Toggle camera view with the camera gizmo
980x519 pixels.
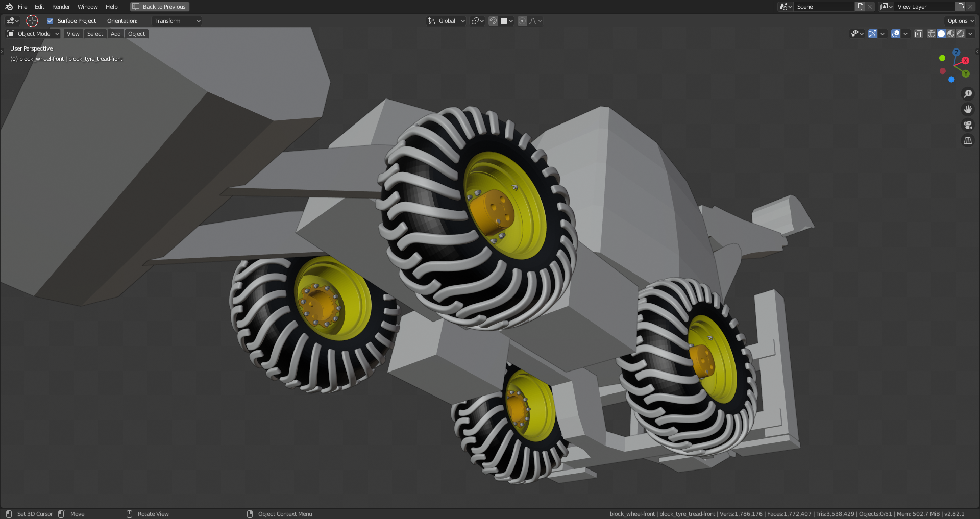967,125
